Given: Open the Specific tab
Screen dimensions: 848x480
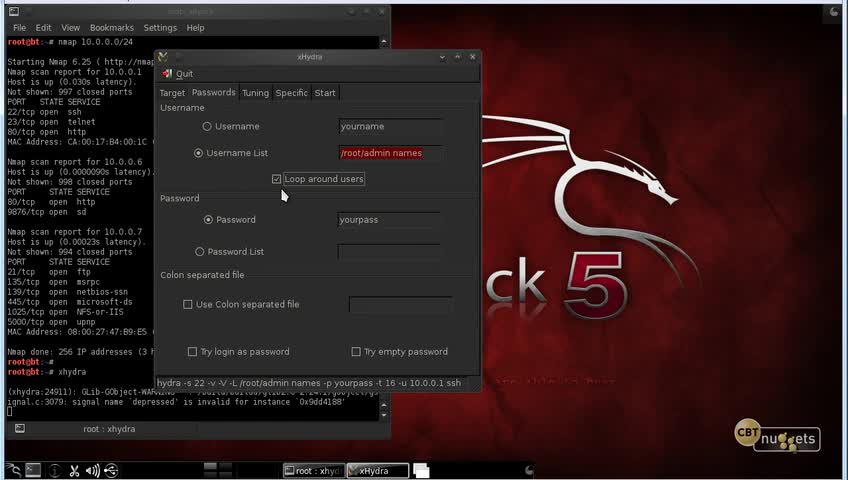Looking at the screenshot, I should pos(292,93).
